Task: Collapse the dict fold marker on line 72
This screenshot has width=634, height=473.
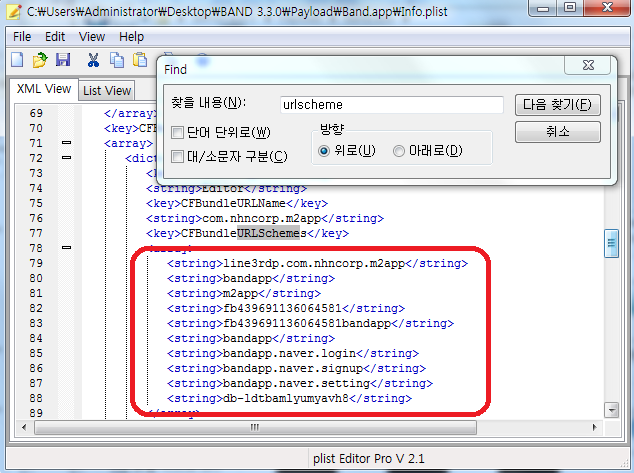Action: point(67,158)
